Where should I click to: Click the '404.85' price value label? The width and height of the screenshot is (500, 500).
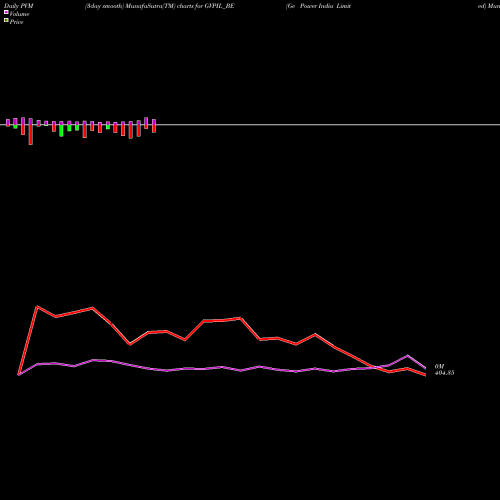point(444,373)
